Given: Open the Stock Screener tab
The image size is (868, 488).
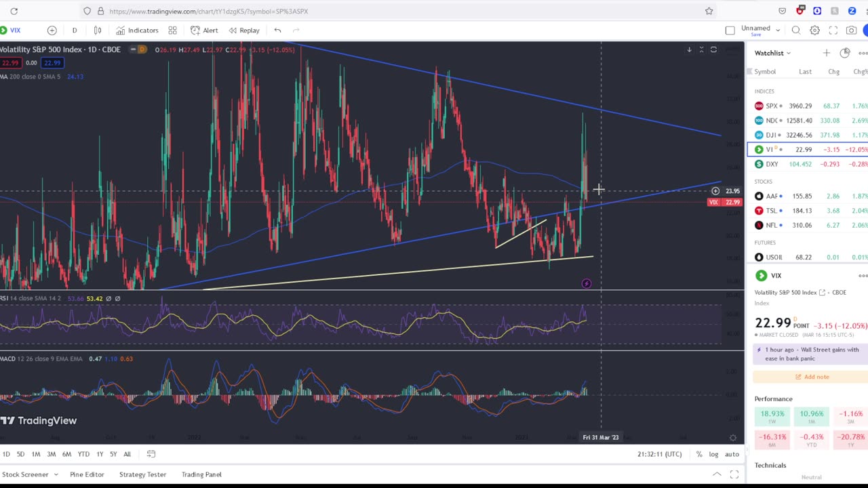Looking at the screenshot, I should [25, 474].
